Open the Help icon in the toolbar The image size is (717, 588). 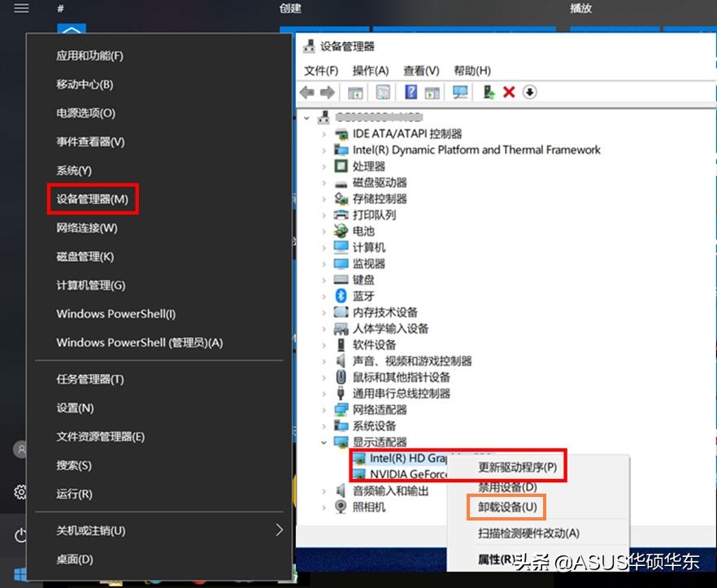tap(411, 92)
